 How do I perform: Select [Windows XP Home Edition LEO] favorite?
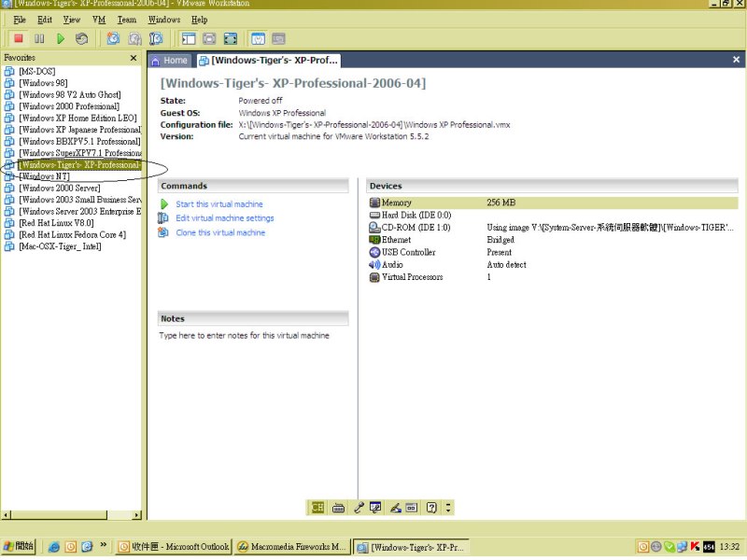(78, 119)
